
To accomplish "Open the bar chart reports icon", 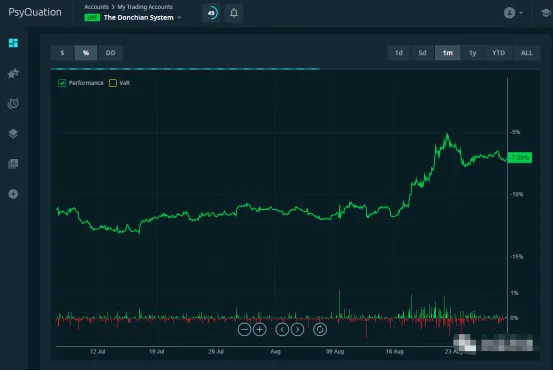I will (x=13, y=164).
